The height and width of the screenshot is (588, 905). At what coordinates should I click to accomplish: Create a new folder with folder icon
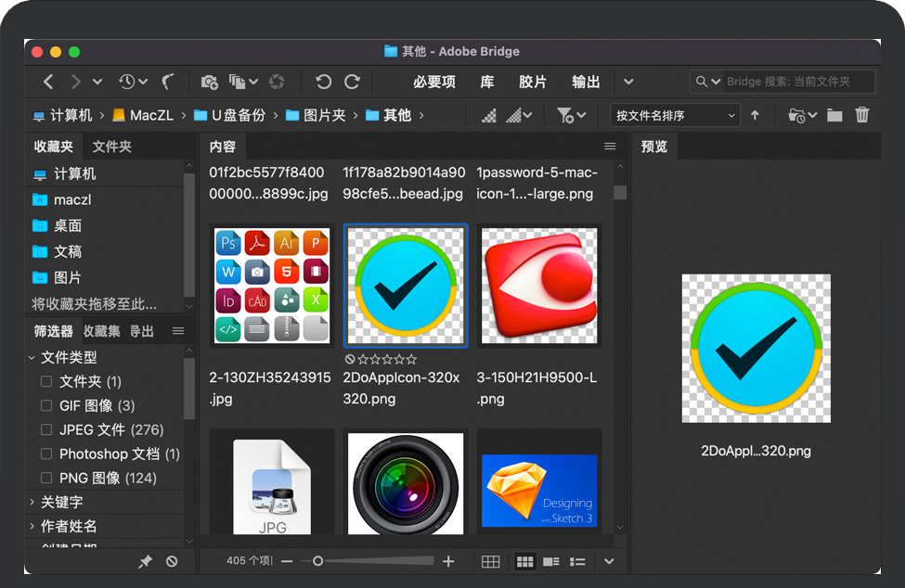click(x=834, y=115)
